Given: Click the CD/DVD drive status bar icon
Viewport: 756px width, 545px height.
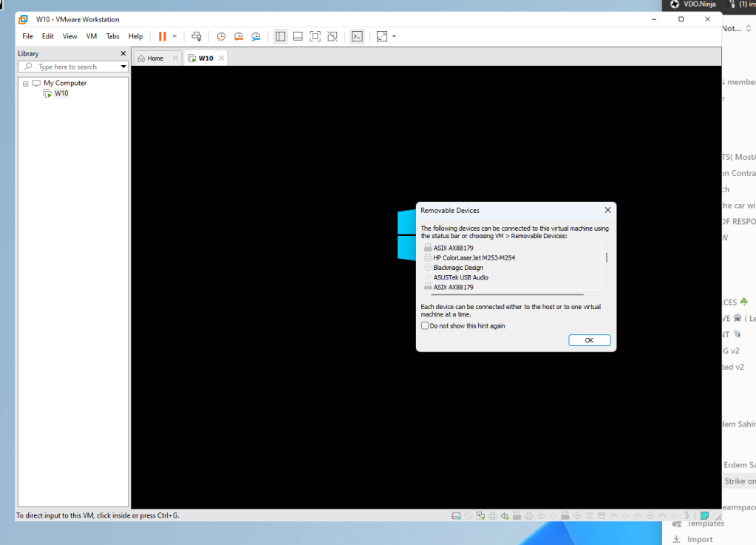Looking at the screenshot, I should click(x=469, y=515).
